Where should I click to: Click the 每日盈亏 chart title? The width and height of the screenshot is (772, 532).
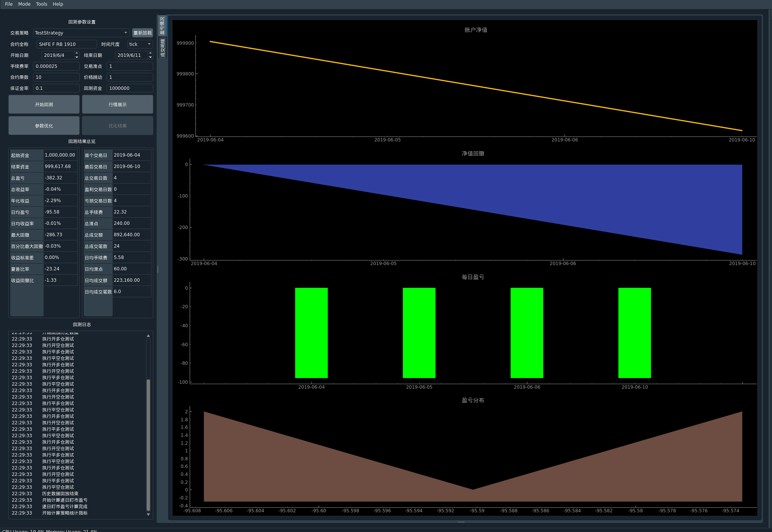[x=473, y=277]
